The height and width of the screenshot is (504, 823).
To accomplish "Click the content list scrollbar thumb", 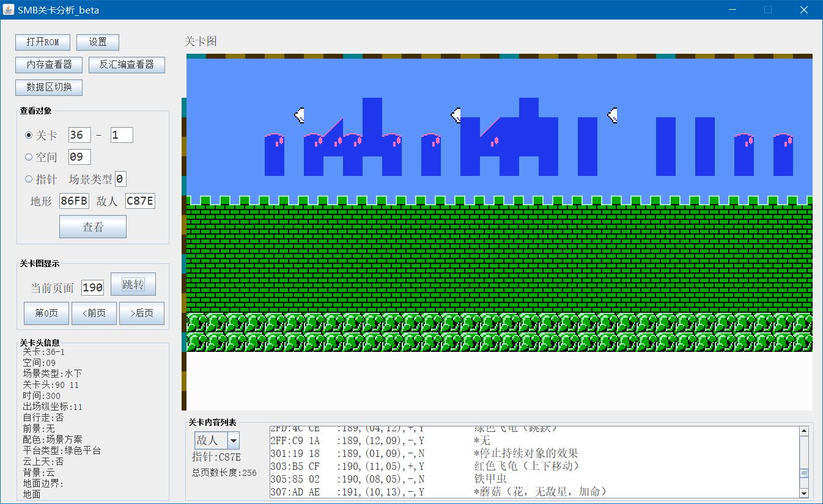I will point(804,473).
